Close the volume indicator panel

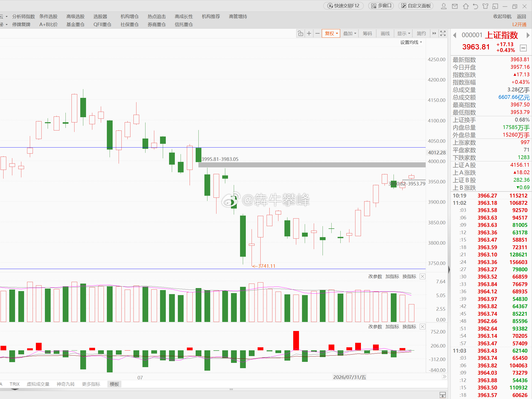[423, 277]
